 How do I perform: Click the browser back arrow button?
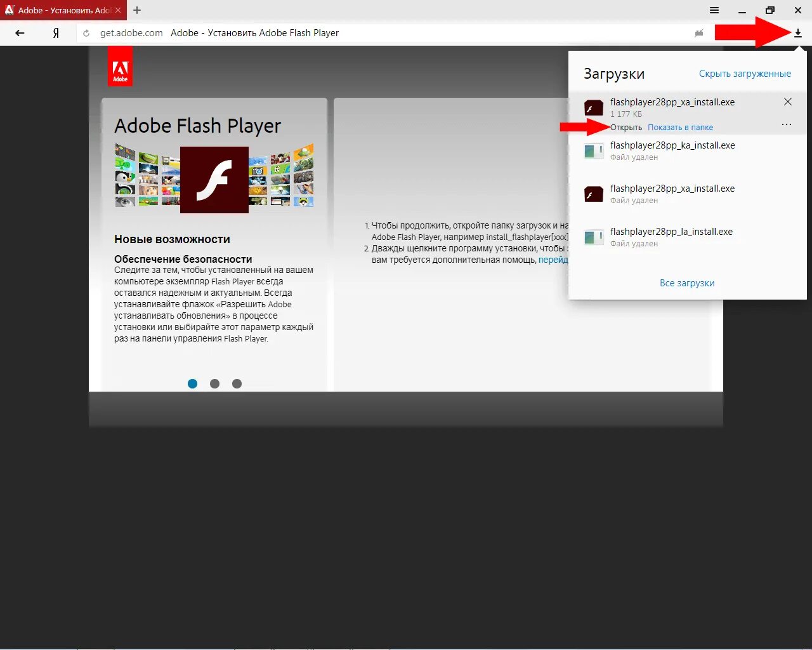(x=20, y=33)
